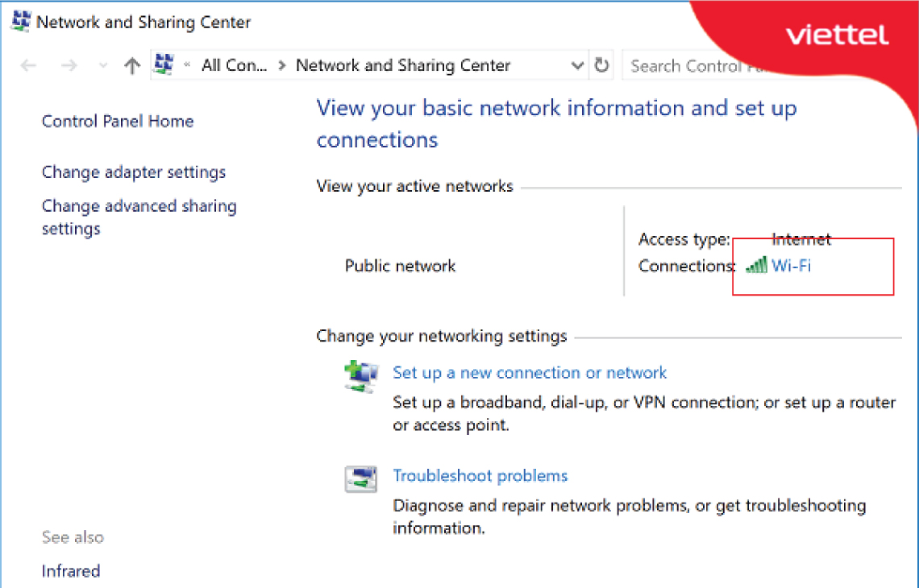Screen dimensions: 919x588
Task: Open the recent locations dropdown arrow
Action: click(x=102, y=66)
